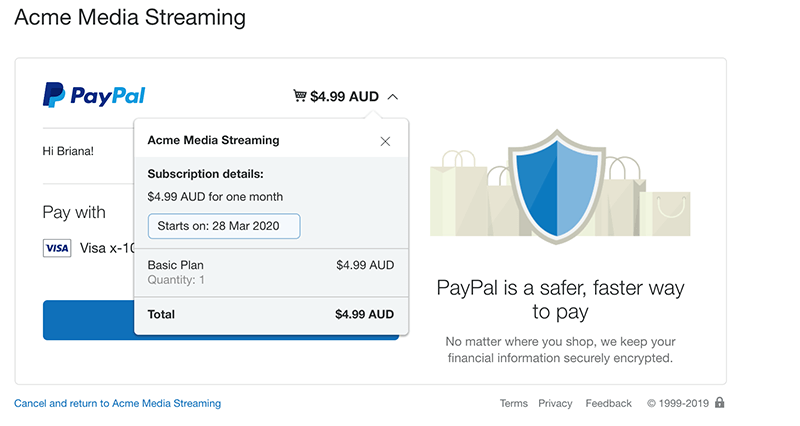
Task: Open the Terms link
Action: (514, 404)
